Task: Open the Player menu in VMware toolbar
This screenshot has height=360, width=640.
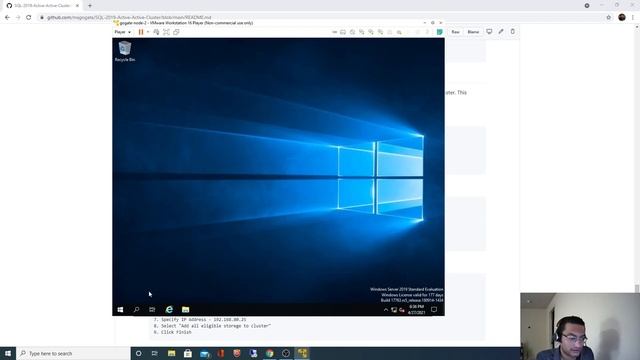Action: point(122,32)
